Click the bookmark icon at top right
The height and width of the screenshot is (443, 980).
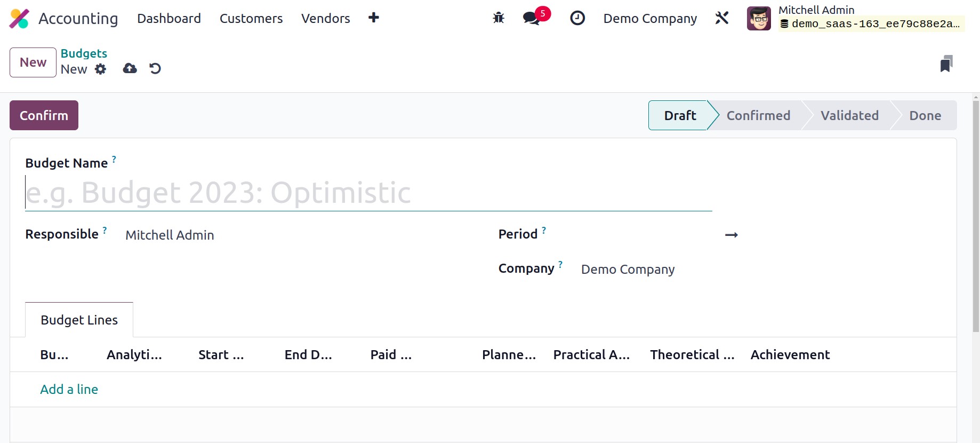946,64
